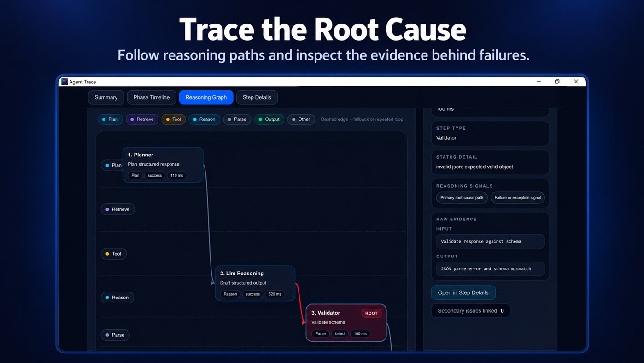Toggle the Plan filter chip
The image size is (644, 363).
(x=110, y=119)
